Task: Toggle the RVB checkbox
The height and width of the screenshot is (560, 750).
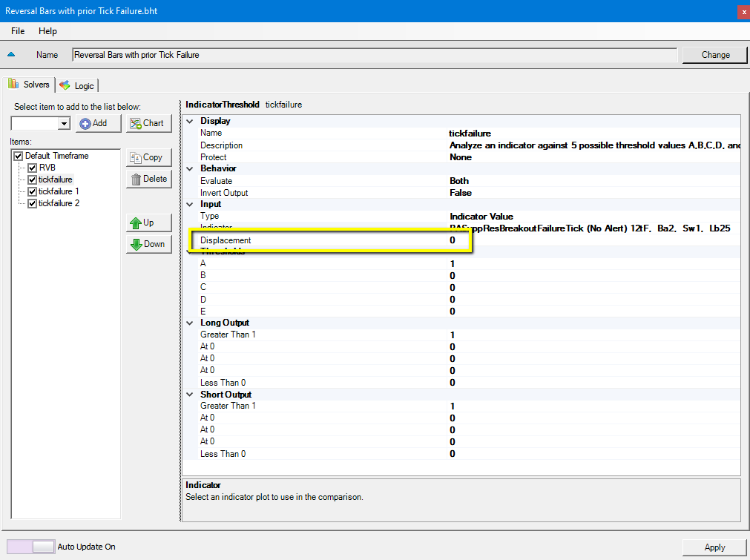Action: pyautogui.click(x=32, y=168)
